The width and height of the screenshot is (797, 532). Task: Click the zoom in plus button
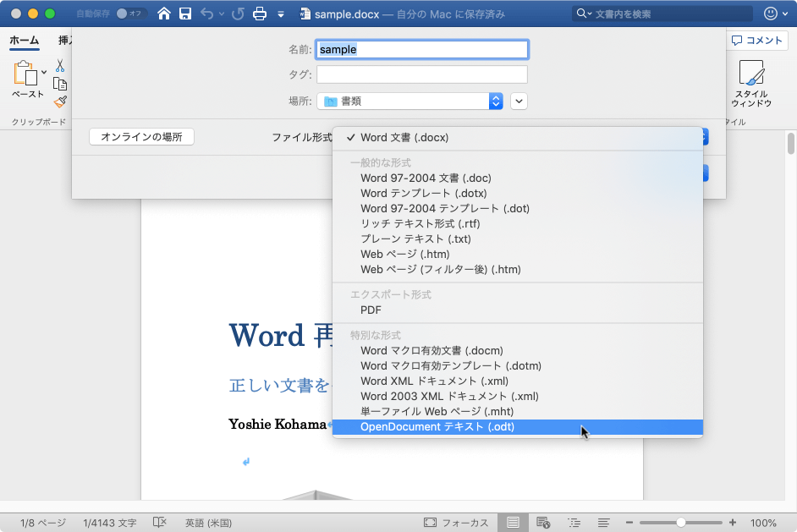point(733,523)
